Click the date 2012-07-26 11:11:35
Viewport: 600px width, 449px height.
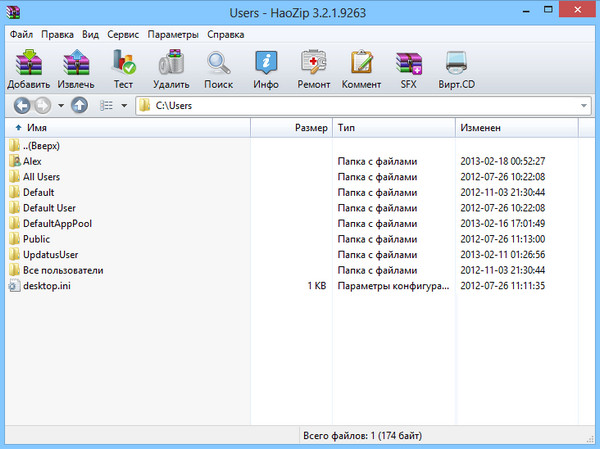(502, 286)
